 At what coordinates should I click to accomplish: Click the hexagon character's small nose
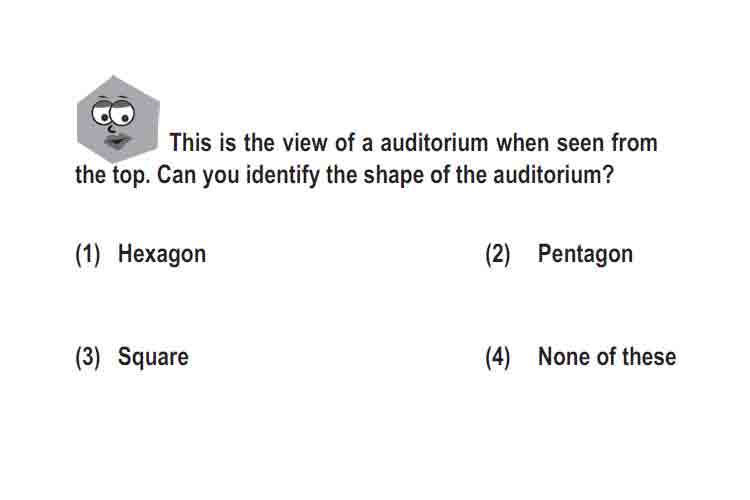click(111, 128)
